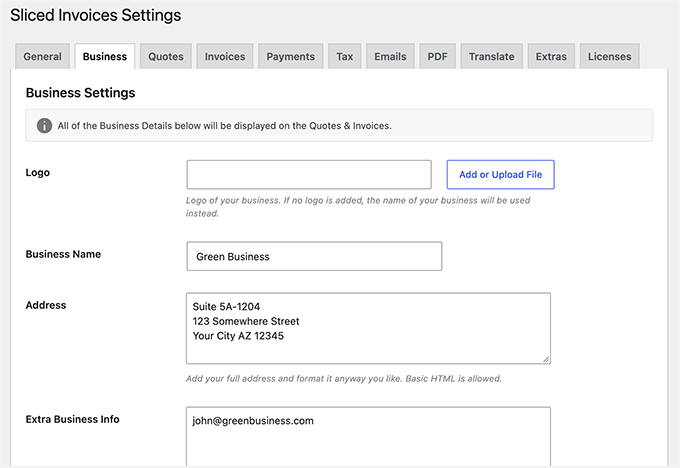Open the PDF tab
680x468 pixels.
click(x=438, y=56)
